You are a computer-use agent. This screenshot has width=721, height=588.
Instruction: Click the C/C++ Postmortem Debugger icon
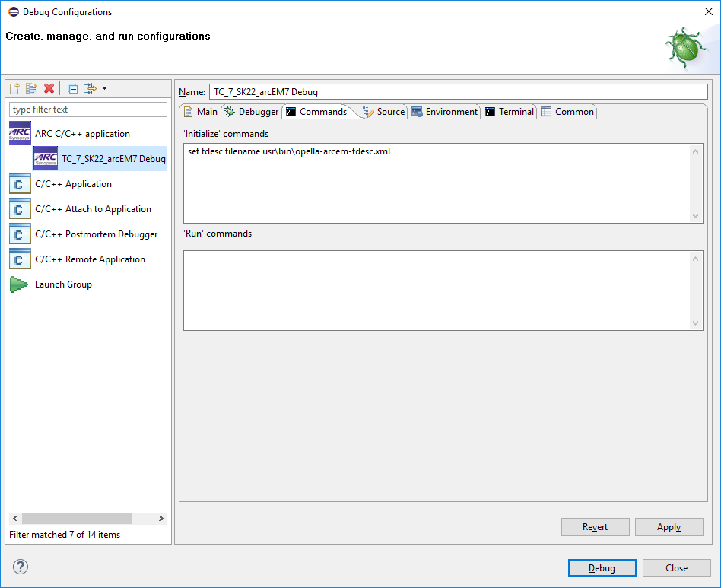pyautogui.click(x=20, y=234)
